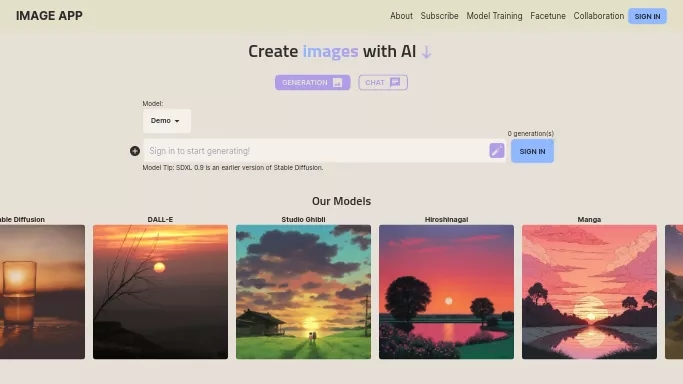Viewport: 683px width, 384px height.
Task: Click the Sign In button in the header
Action: click(647, 16)
